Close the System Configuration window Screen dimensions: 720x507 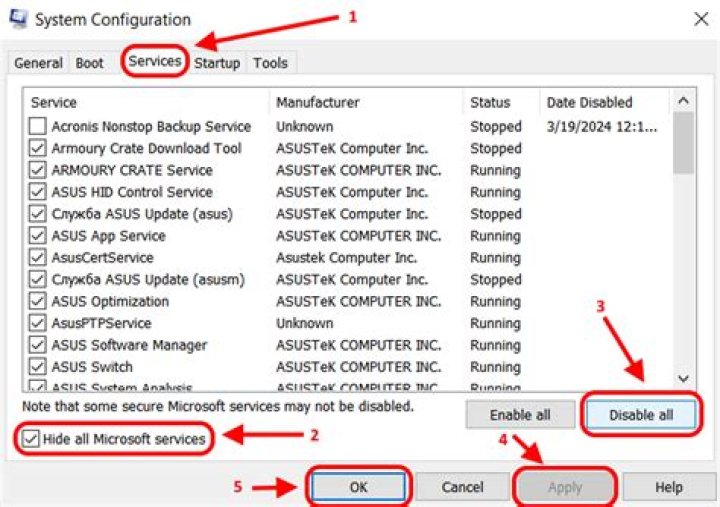701,19
